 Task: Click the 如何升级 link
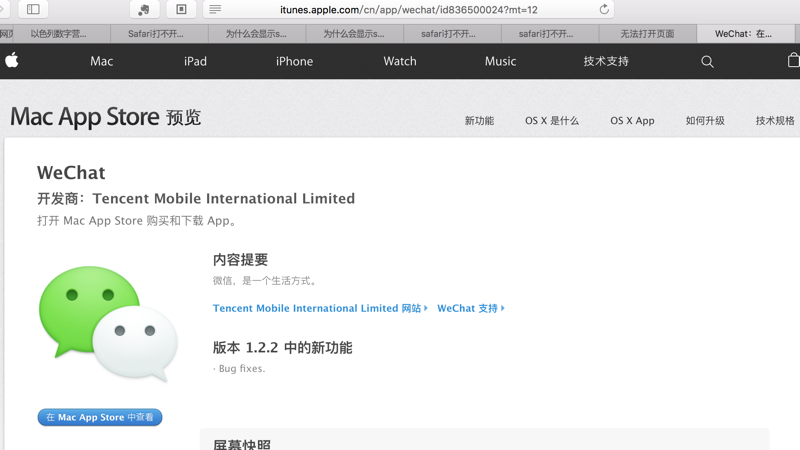(705, 120)
